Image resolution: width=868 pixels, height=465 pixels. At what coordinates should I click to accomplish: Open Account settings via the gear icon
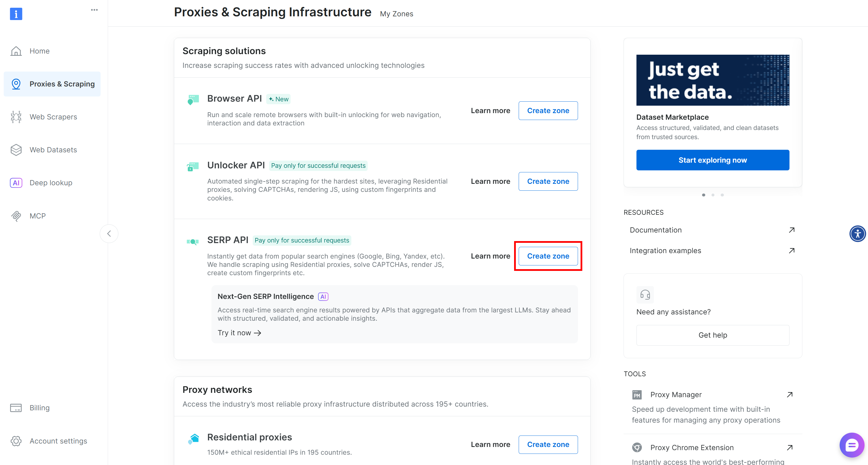coord(16,441)
